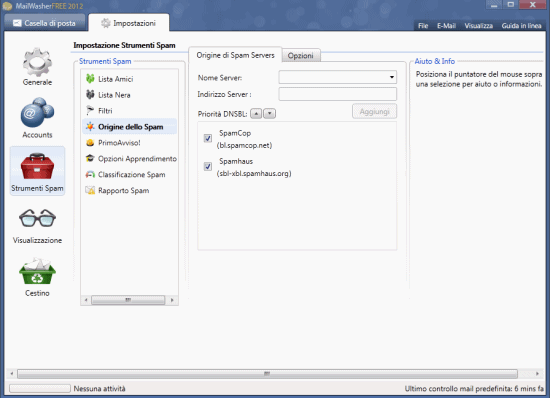Click the main window horizontal scrollbar thumb
The width and height of the screenshot is (550, 398).
(x=267, y=373)
